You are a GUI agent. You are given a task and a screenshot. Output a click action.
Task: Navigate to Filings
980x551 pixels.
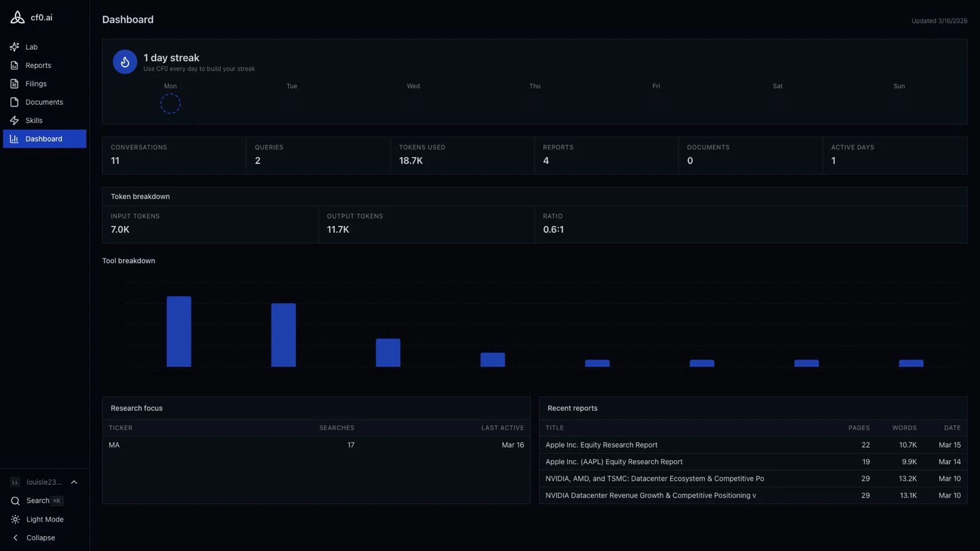point(36,84)
